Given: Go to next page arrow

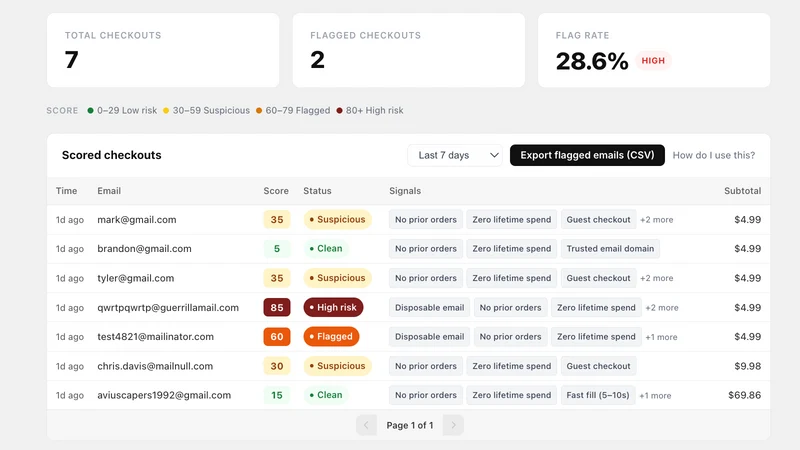Looking at the screenshot, I should [453, 425].
